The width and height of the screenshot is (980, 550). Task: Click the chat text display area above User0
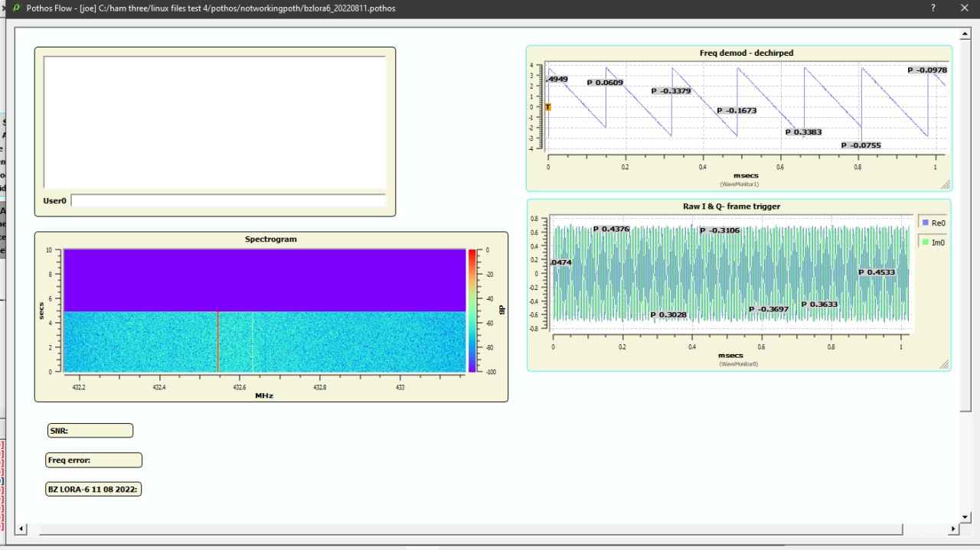point(214,122)
